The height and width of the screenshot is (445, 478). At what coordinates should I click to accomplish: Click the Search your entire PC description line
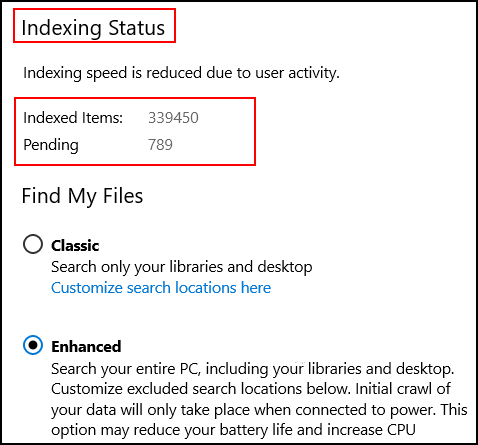click(253, 369)
